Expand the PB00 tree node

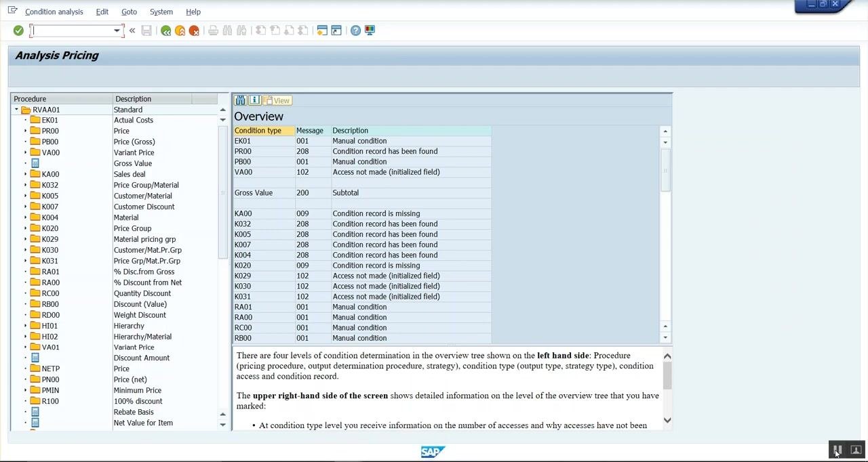(26, 142)
